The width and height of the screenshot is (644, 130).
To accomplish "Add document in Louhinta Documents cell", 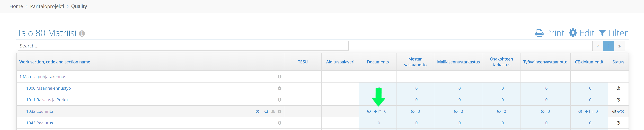I will coord(377,111).
